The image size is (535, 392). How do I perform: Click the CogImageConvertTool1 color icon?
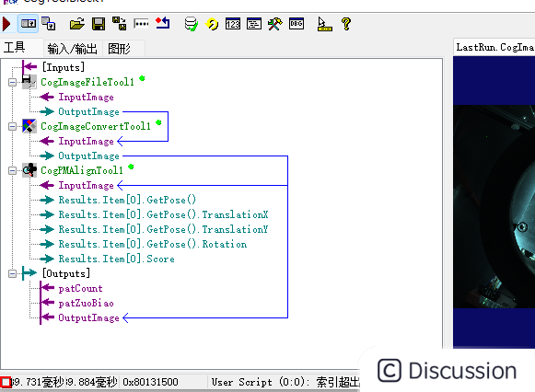(x=29, y=126)
